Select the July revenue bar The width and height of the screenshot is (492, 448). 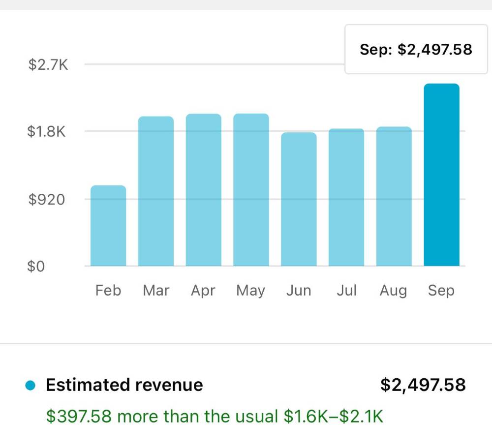[x=346, y=197]
